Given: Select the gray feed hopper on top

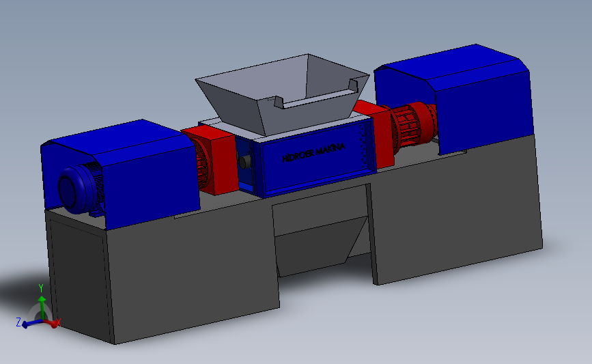Looking at the screenshot, I should 281,94.
